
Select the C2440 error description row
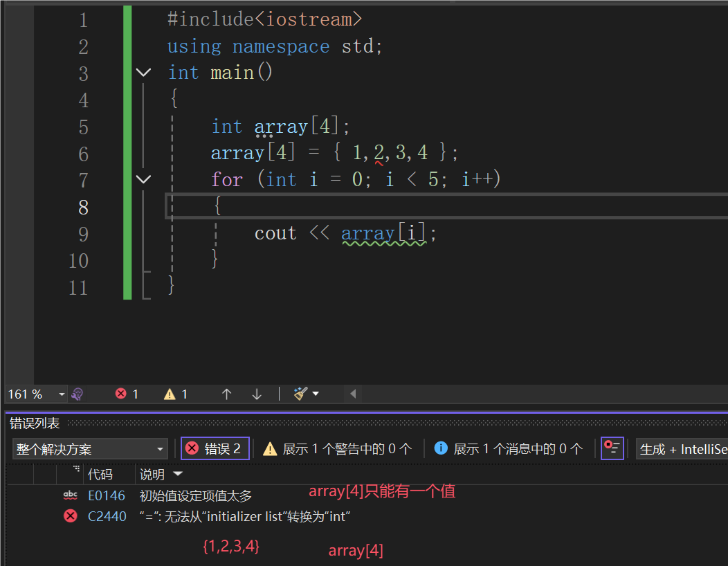pyautogui.click(x=245, y=516)
